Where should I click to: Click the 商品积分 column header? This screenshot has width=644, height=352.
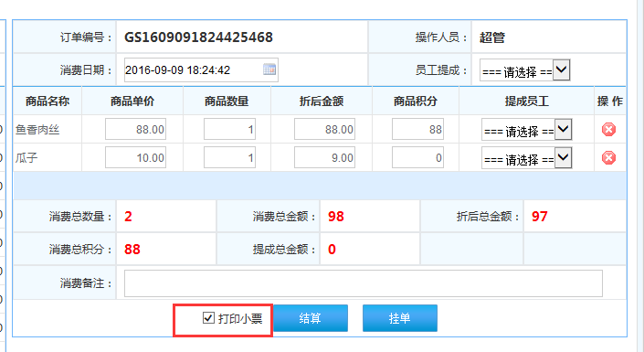pyautogui.click(x=416, y=101)
